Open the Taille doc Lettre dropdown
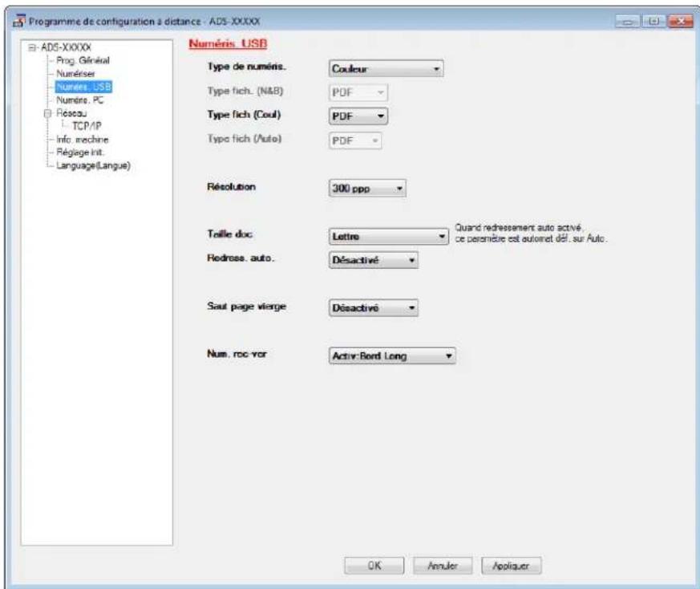The image size is (700, 589). 388,237
